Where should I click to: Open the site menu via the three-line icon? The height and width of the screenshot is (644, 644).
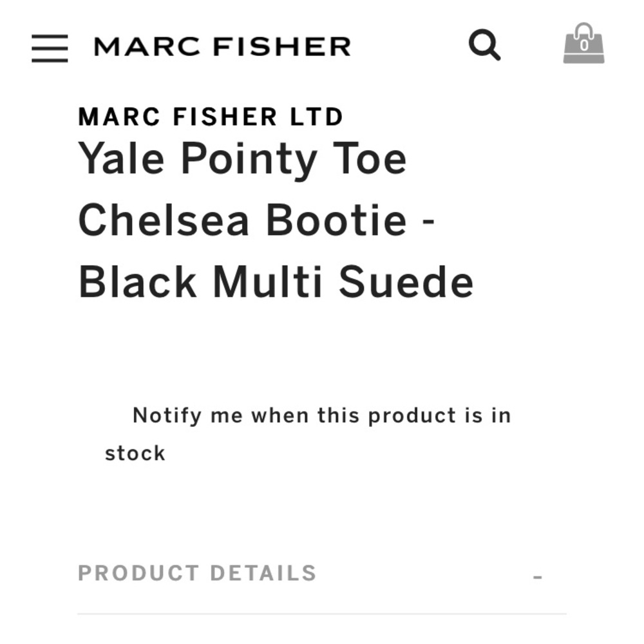(50, 48)
